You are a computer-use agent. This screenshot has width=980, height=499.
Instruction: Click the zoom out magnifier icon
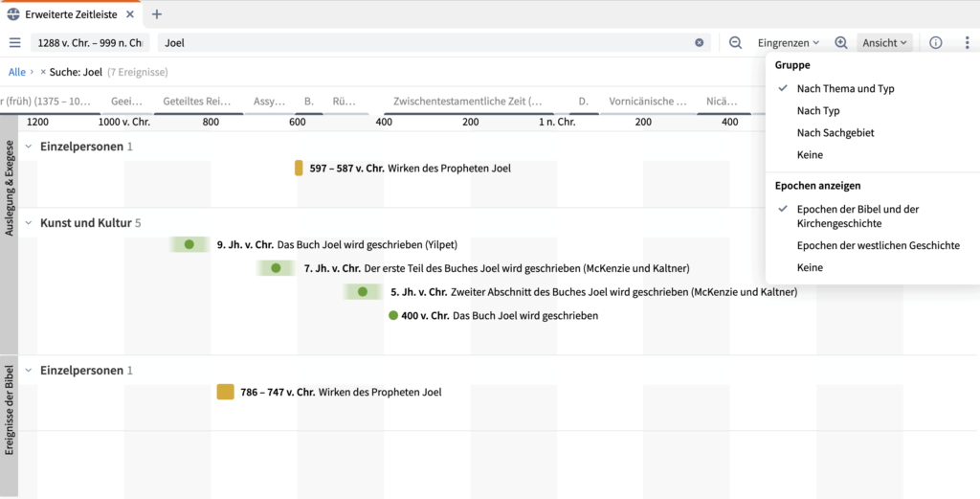pyautogui.click(x=735, y=43)
